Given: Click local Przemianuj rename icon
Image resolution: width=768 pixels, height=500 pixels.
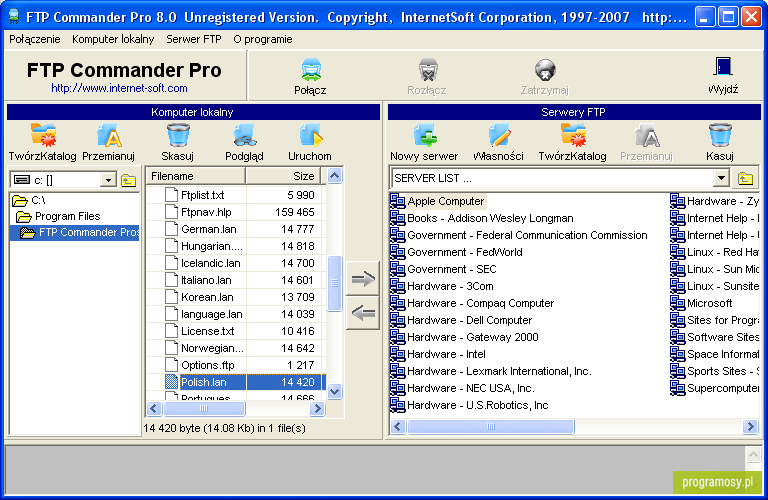Looking at the screenshot, I should (x=109, y=135).
